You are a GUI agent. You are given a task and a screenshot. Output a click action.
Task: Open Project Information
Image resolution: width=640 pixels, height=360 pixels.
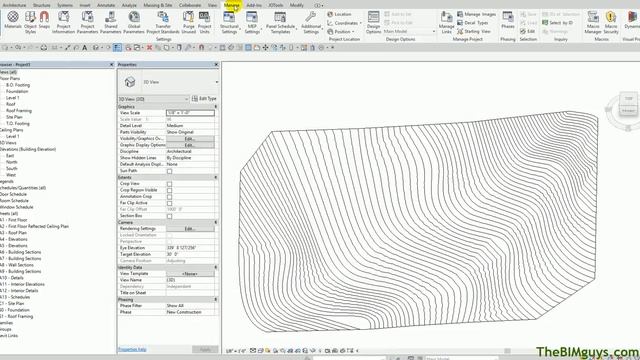[63, 22]
